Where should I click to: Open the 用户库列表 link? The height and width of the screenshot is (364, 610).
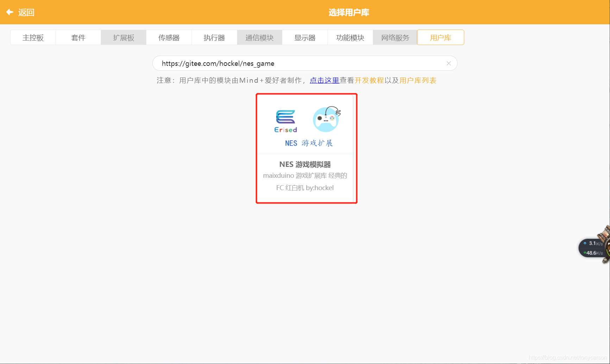418,80
